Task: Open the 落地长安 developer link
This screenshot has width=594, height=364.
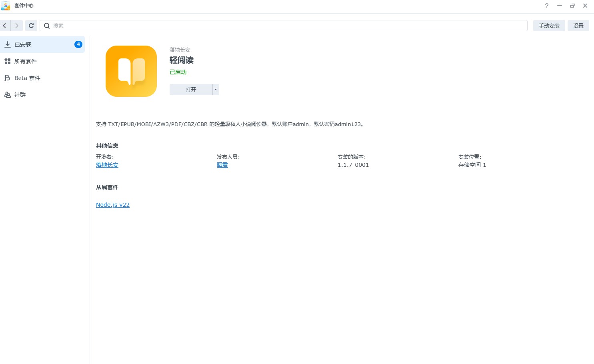Action: (x=107, y=165)
